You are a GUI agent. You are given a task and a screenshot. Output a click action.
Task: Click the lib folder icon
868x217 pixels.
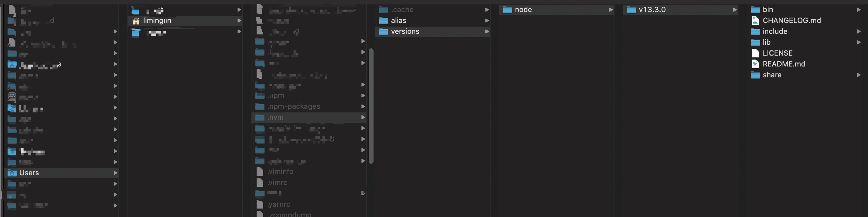[x=756, y=42]
